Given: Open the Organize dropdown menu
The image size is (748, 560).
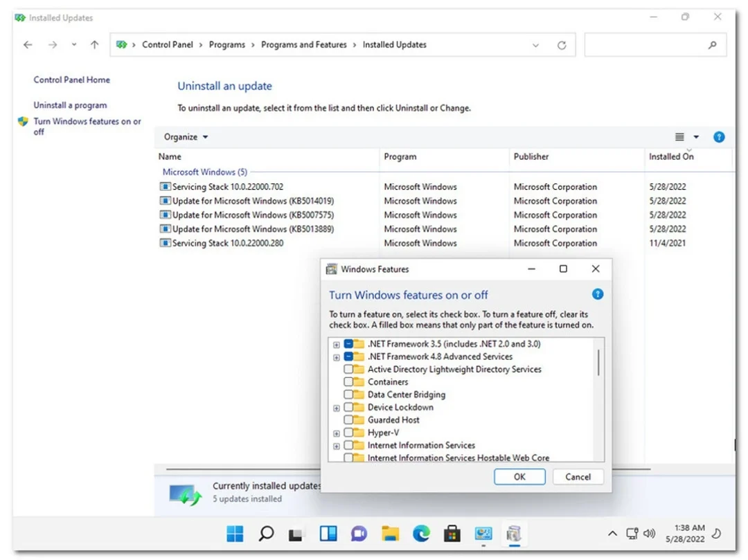Looking at the screenshot, I should click(x=186, y=137).
